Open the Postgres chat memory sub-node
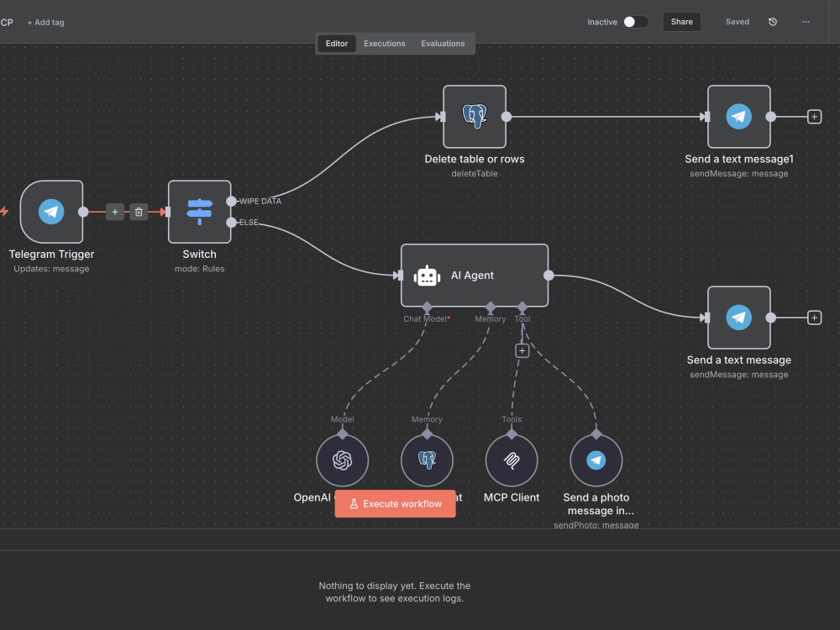Image resolution: width=840 pixels, height=630 pixels. [x=427, y=460]
